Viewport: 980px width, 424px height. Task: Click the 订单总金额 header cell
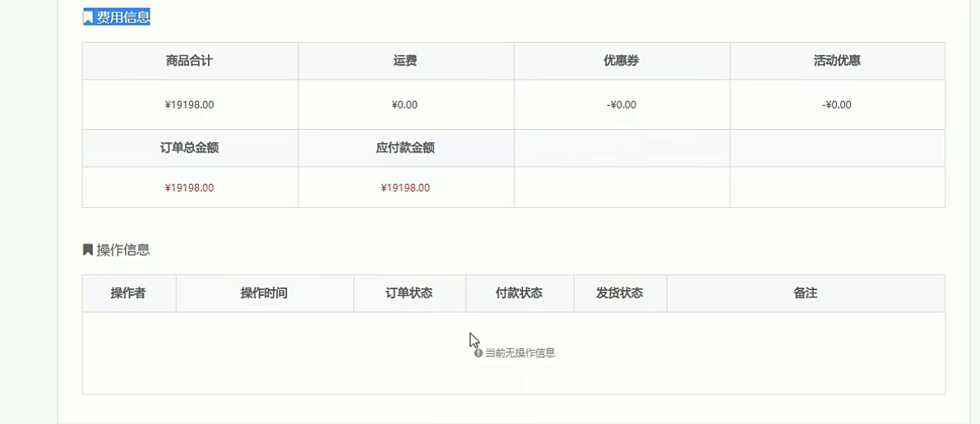(190, 148)
